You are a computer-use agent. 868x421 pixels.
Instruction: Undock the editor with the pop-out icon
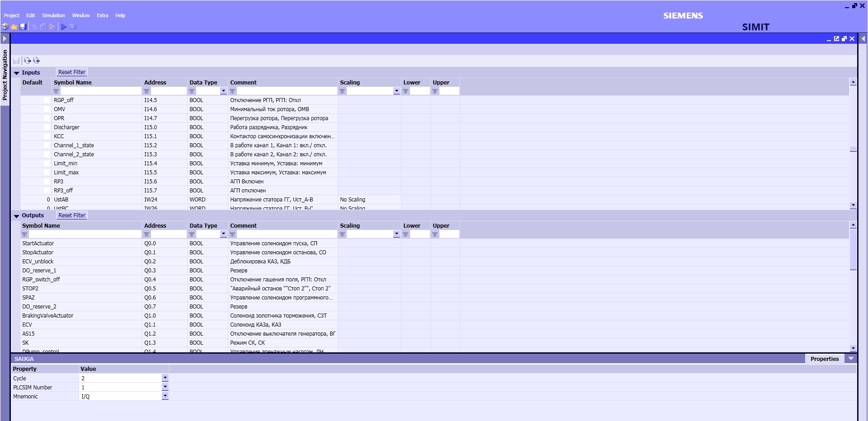pos(836,39)
